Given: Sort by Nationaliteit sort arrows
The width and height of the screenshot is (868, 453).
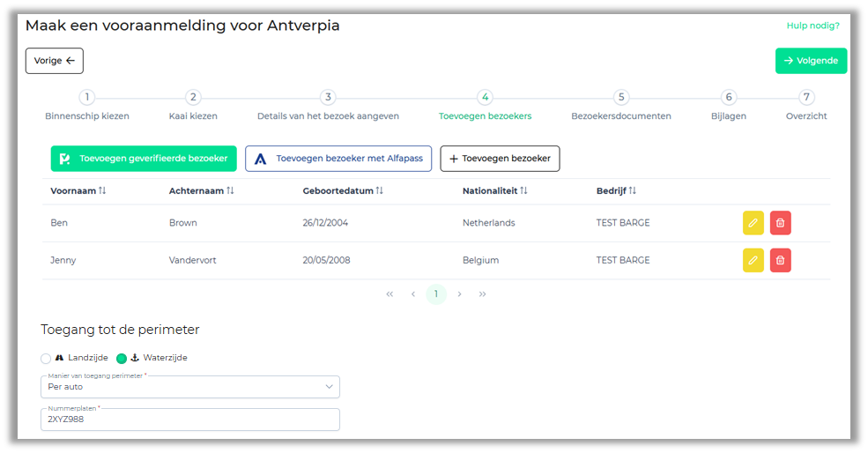Looking at the screenshot, I should 523,190.
